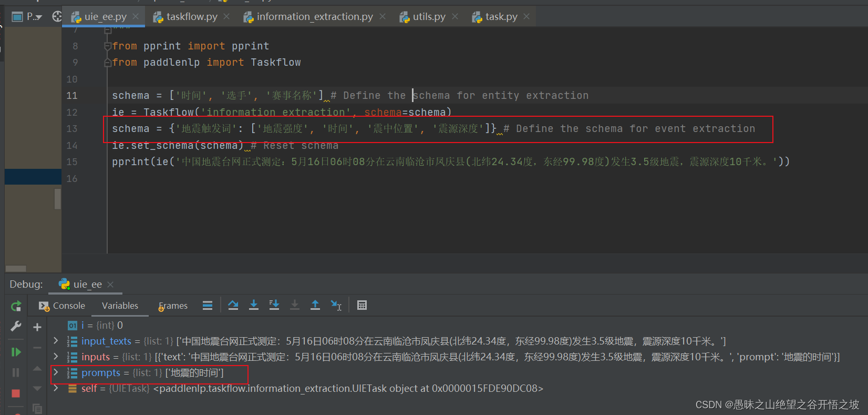
Task: Expand the self UIETask object
Action: tap(56, 388)
